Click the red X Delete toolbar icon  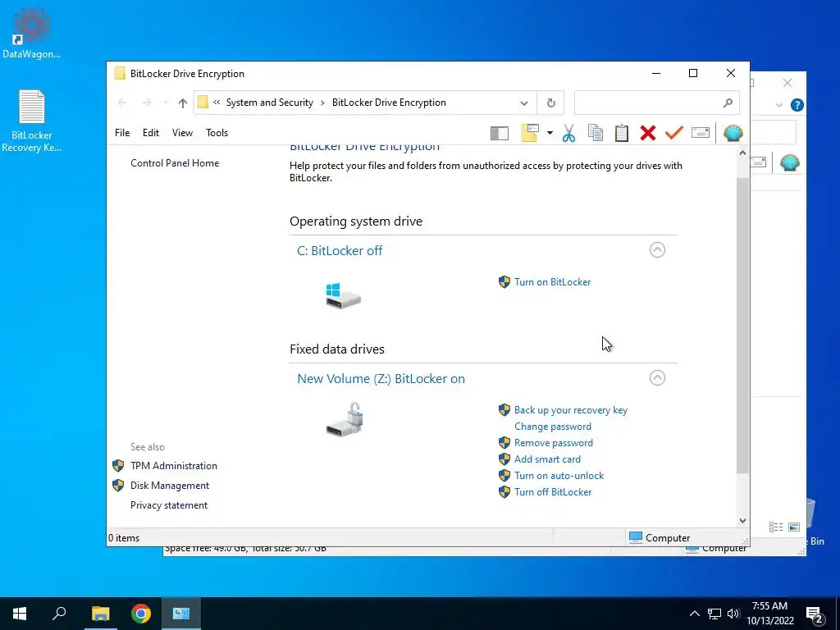click(x=648, y=133)
